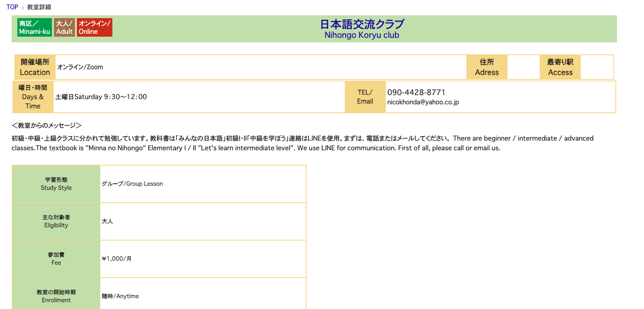The height and width of the screenshot is (309, 644).
Task: Go to TOP breadcrumb link
Action: pyautogui.click(x=12, y=7)
